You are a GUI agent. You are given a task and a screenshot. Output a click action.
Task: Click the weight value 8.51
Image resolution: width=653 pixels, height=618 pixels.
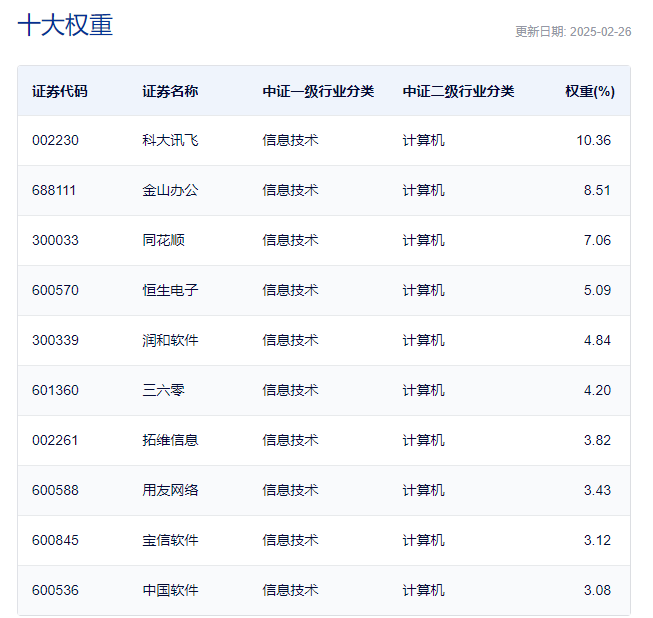click(597, 190)
